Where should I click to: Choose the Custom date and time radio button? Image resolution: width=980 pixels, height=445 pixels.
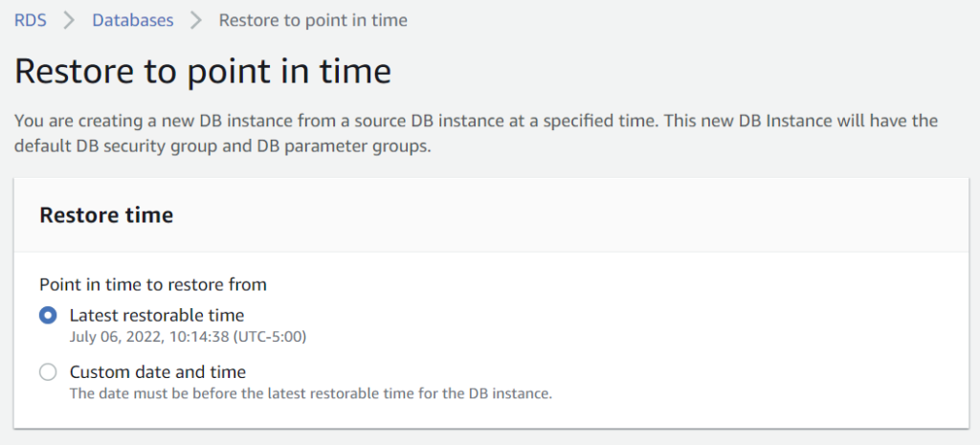[x=48, y=372]
